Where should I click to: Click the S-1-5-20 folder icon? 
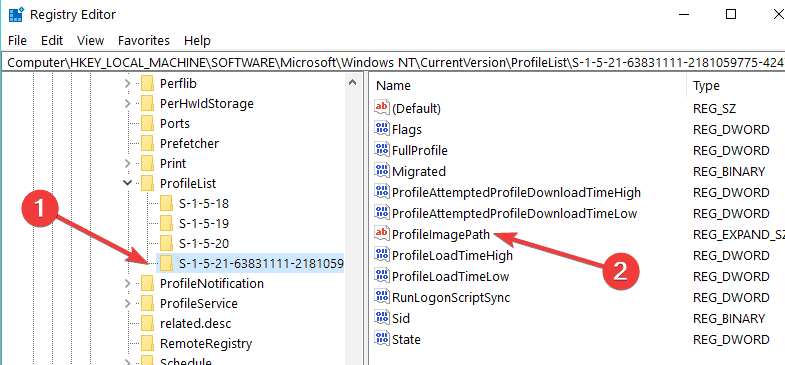pyautogui.click(x=166, y=244)
